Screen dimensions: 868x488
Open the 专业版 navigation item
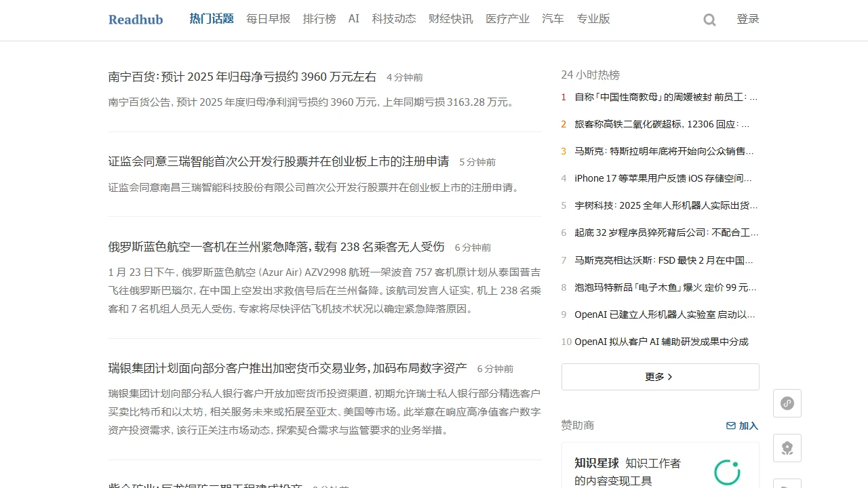pos(593,19)
